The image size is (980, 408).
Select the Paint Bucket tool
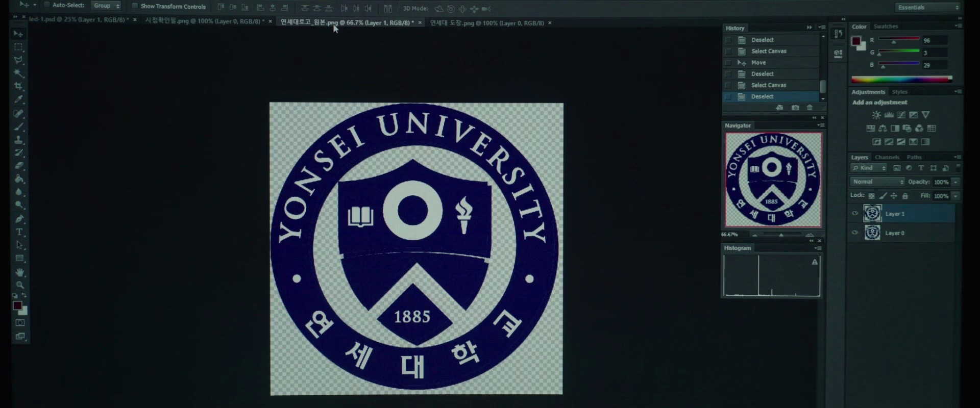tap(19, 179)
